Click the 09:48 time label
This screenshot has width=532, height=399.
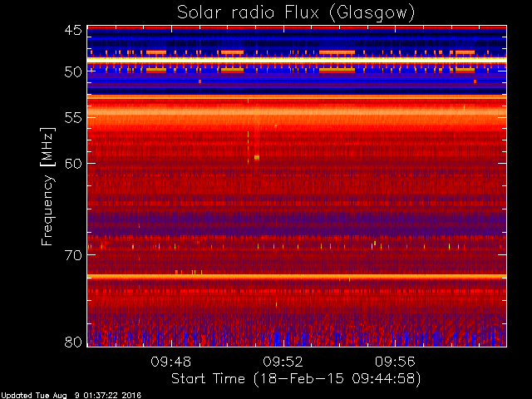tap(171, 362)
